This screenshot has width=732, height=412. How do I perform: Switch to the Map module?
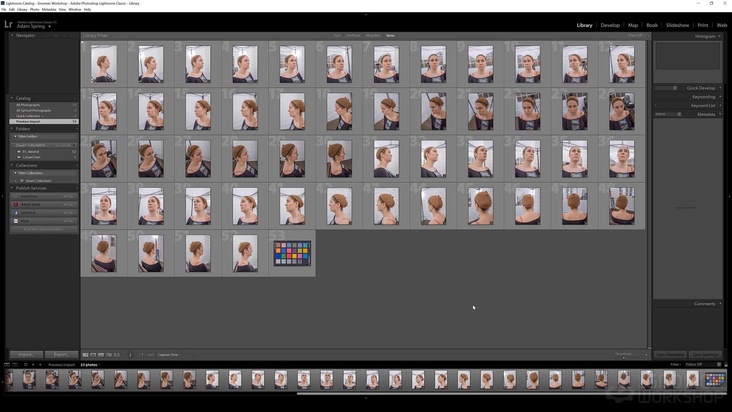633,25
